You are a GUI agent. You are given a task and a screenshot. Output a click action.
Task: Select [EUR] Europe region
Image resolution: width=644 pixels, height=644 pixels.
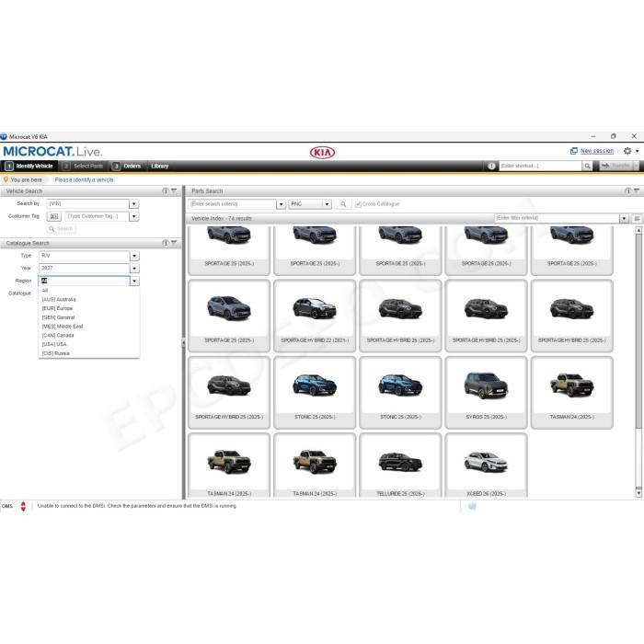tap(88, 308)
